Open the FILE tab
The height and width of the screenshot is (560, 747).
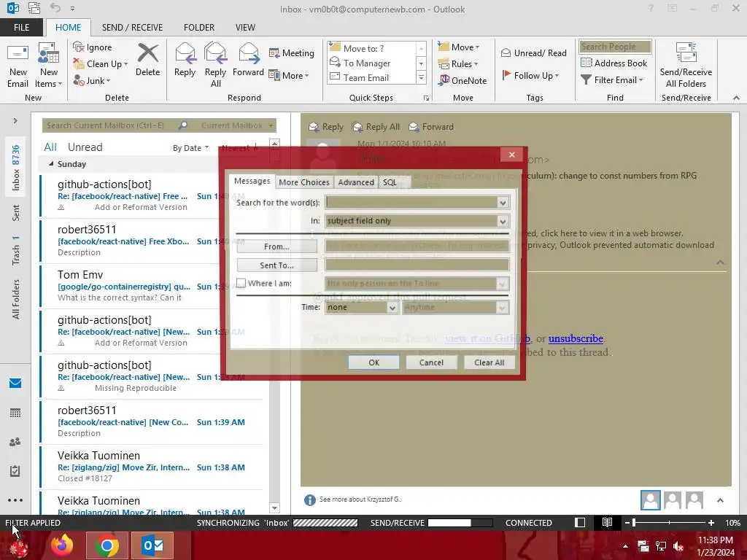[x=21, y=28]
